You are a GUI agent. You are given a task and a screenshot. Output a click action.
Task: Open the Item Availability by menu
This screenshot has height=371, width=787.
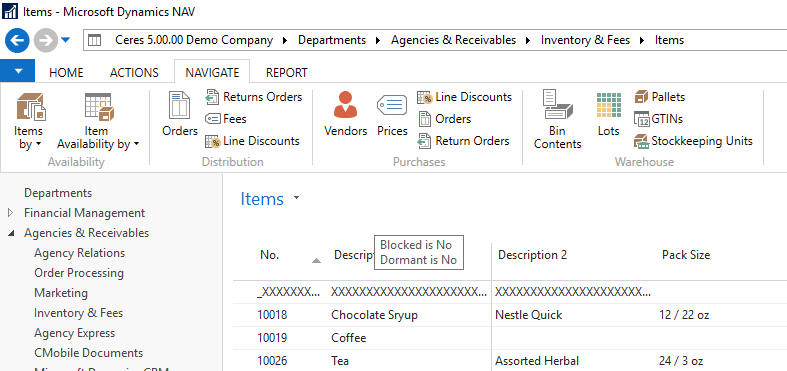[98, 121]
